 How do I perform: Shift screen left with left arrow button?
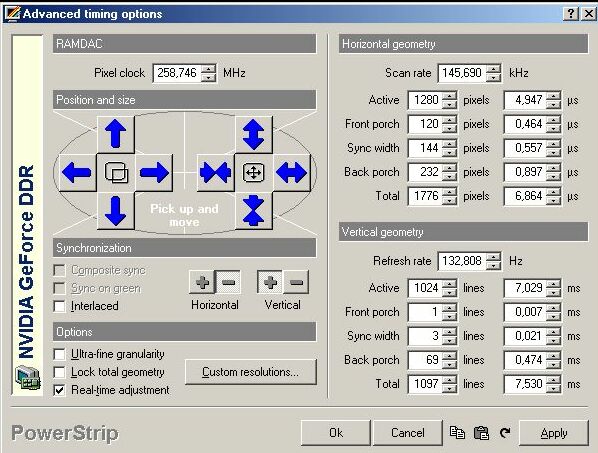pos(77,172)
